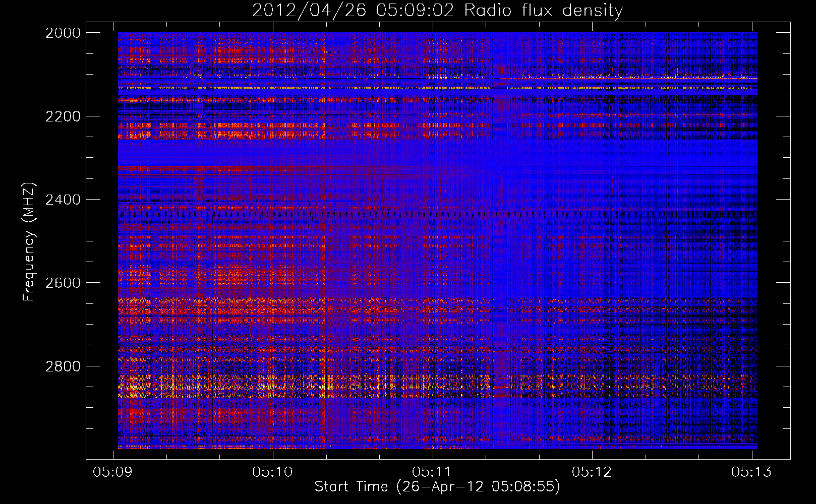Click the 2200 frequency tick label
This screenshot has height=504, width=816.
[63, 116]
